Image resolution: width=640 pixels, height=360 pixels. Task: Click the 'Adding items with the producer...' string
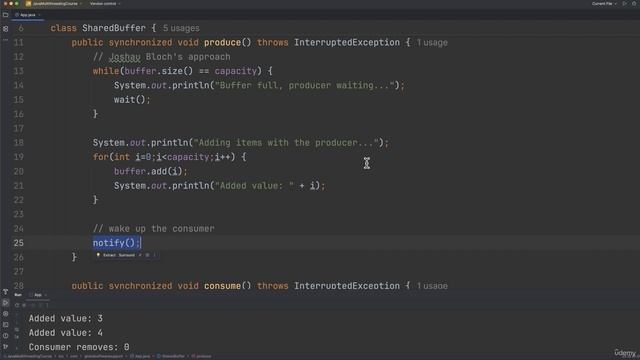(286, 142)
